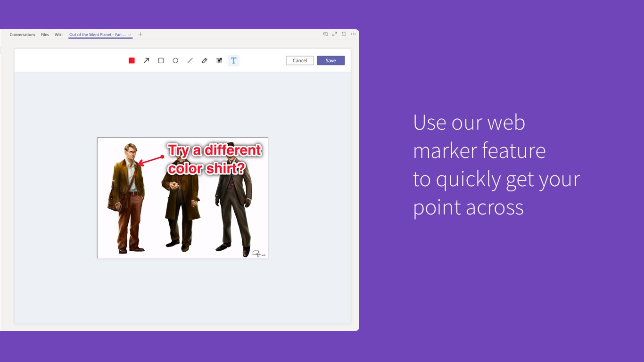
Task: Select the pen freehand tool
Action: (205, 60)
